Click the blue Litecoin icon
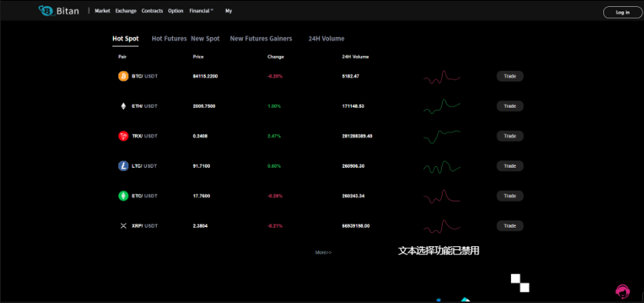The width and height of the screenshot is (644, 303). (123, 166)
